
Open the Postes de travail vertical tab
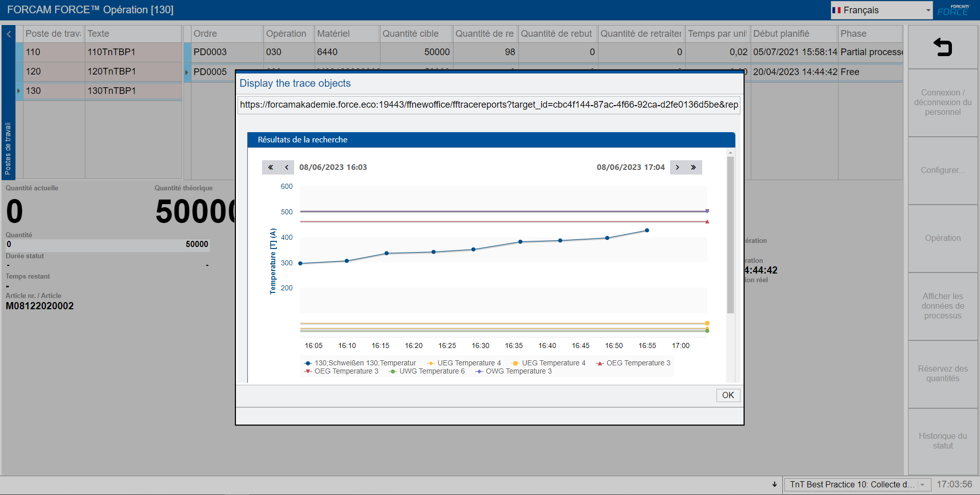8,148
